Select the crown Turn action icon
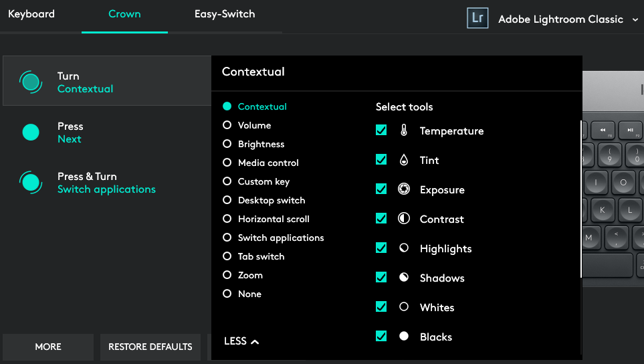644x364 pixels. click(31, 82)
